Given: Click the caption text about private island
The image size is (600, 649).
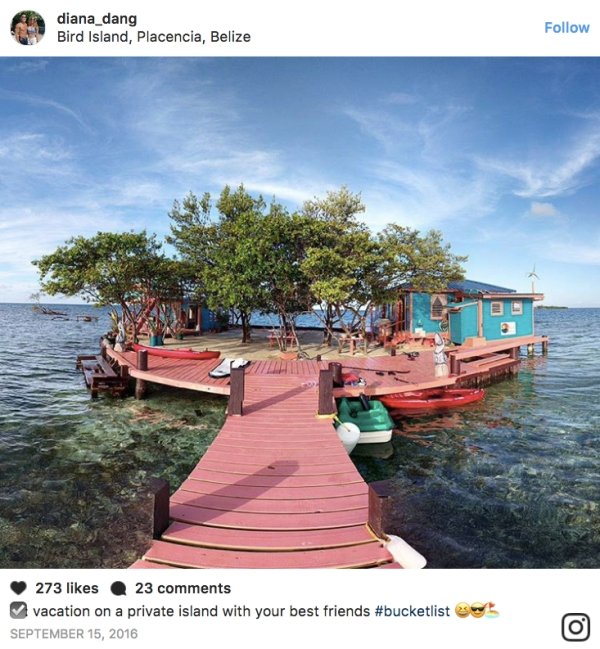Looking at the screenshot, I should [x=201, y=611].
